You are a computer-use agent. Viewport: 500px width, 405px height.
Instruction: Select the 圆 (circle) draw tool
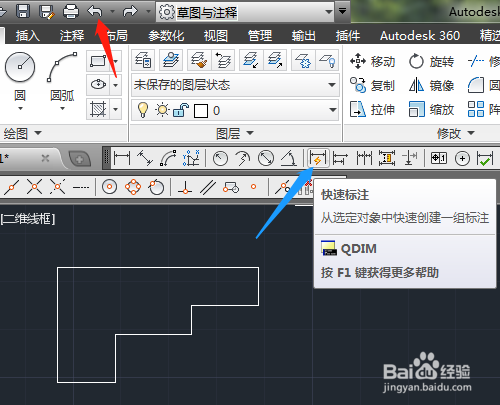click(x=20, y=67)
